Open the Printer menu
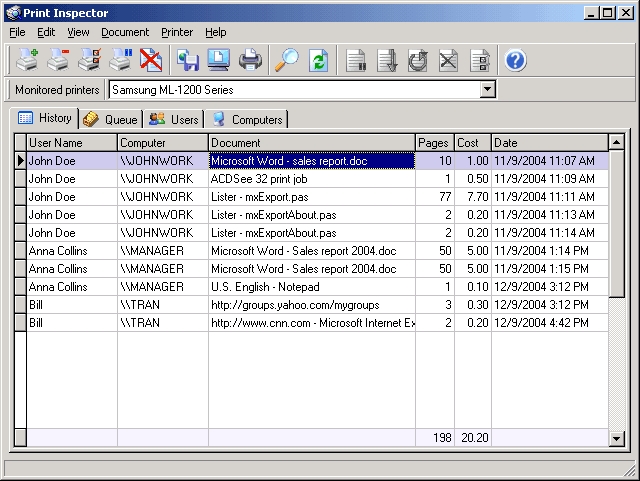This screenshot has height=481, width=640. 177,32
